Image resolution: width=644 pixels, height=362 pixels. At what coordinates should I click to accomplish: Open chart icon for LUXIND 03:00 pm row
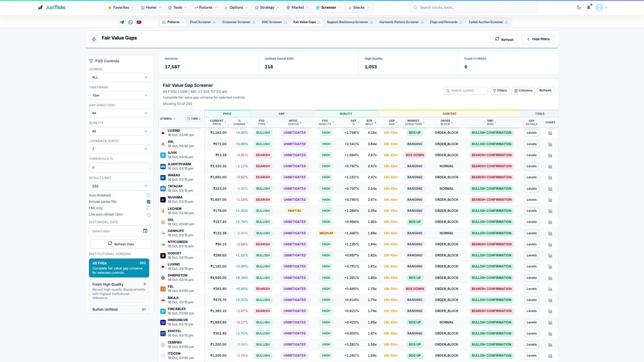550,133
